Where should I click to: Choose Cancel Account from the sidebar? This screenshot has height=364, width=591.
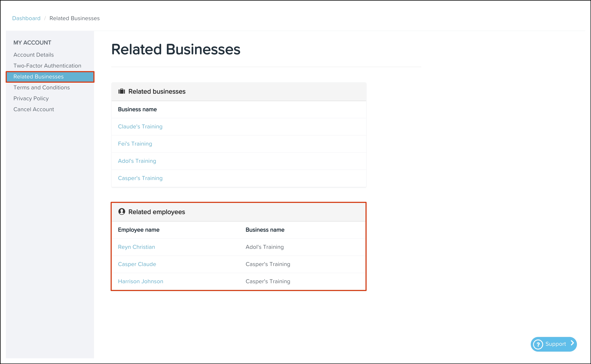pyautogui.click(x=34, y=109)
